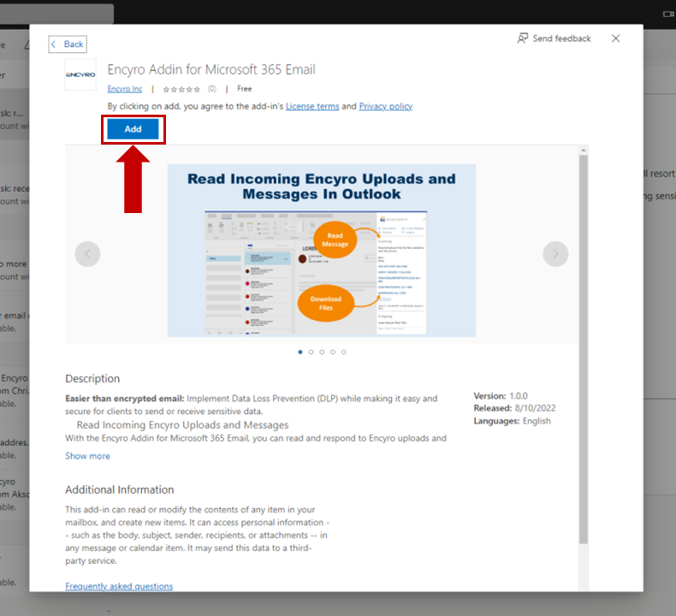Click the Encyro logo image
The height and width of the screenshot is (616, 676).
(80, 75)
